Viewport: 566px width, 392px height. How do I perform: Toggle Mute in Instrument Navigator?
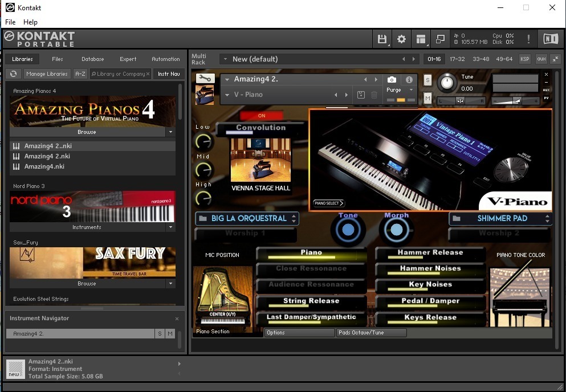click(170, 334)
